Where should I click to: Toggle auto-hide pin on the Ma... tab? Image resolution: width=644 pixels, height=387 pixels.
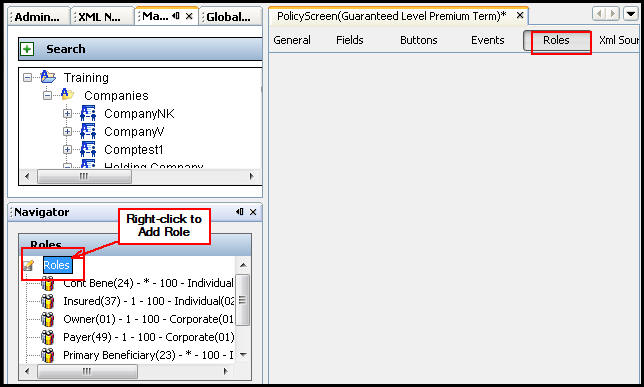click(176, 16)
